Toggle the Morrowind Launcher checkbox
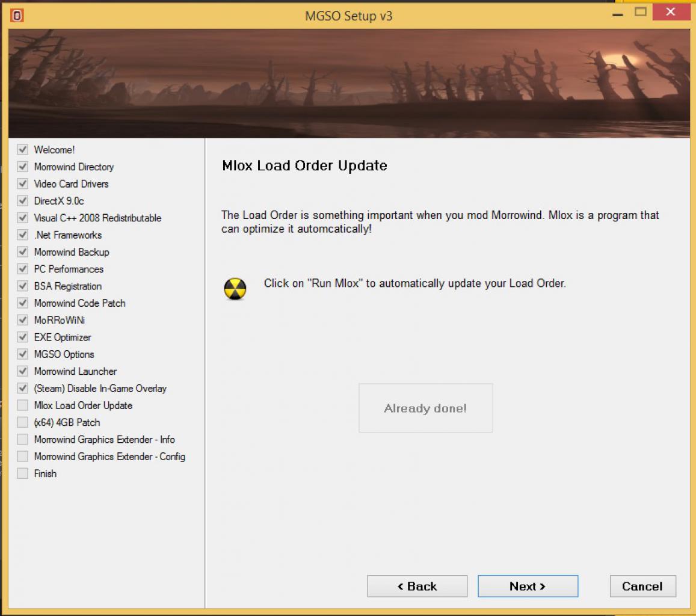The image size is (696, 616). coord(23,371)
